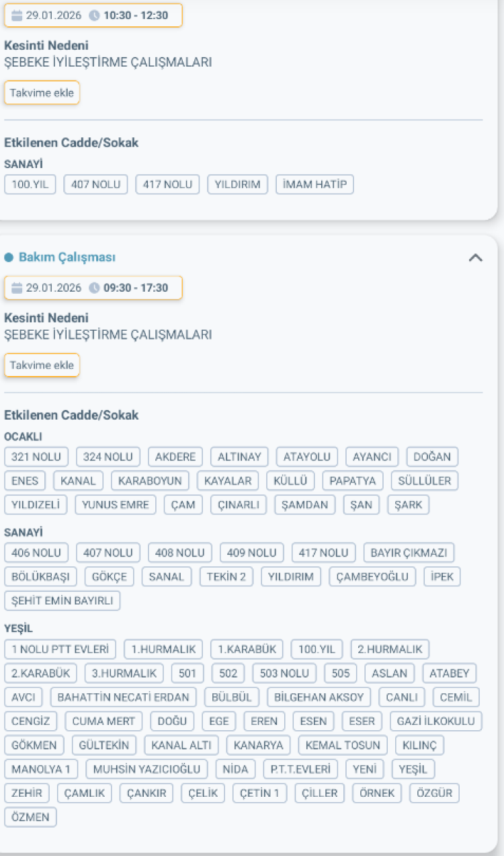
Task: Select the İMAM HATİP street tag
Action: coord(314,184)
